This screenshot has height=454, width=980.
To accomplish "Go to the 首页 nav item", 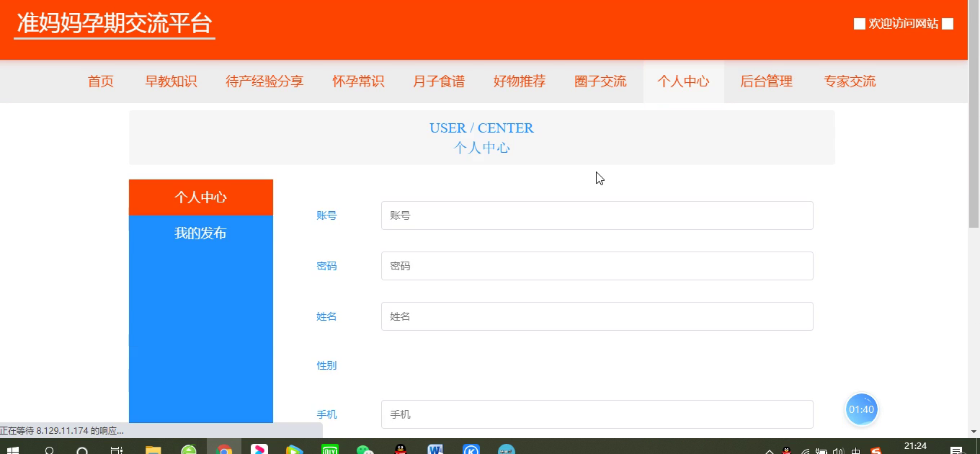I will coord(101,81).
